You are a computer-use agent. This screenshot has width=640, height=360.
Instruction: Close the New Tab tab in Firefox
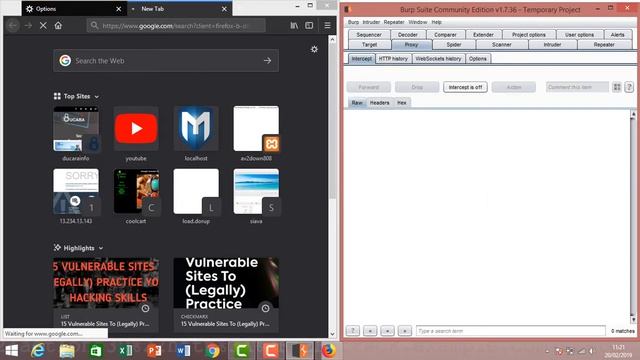(x=224, y=9)
